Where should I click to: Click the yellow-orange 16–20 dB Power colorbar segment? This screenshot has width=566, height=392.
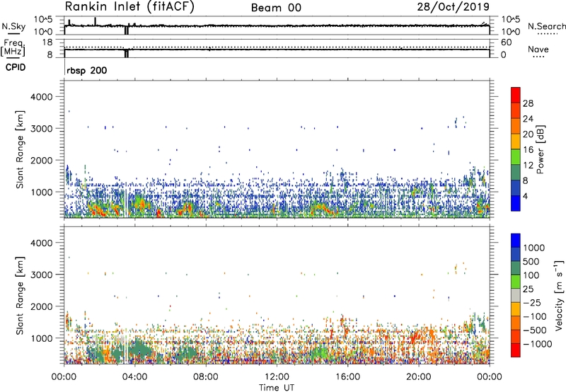point(516,142)
